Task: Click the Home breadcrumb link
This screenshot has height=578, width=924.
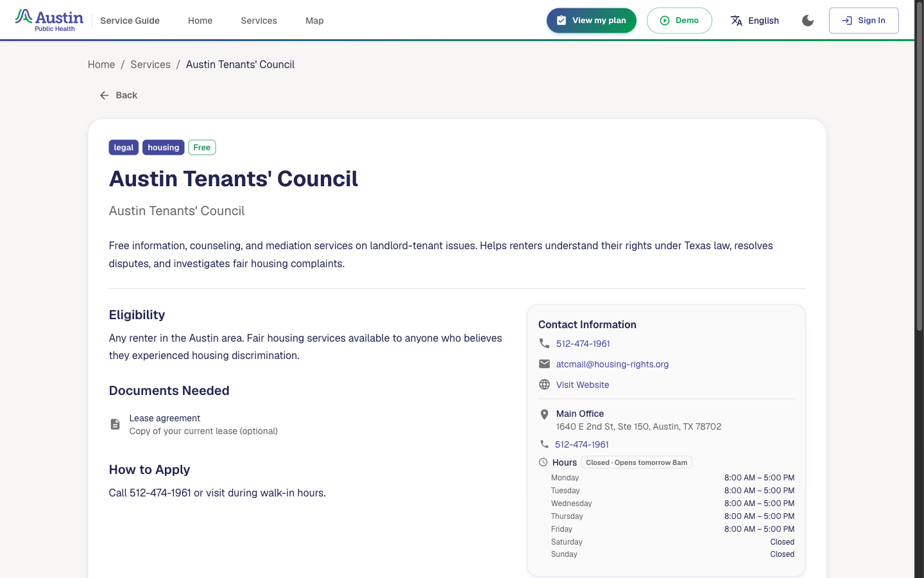Action: pyautogui.click(x=101, y=64)
